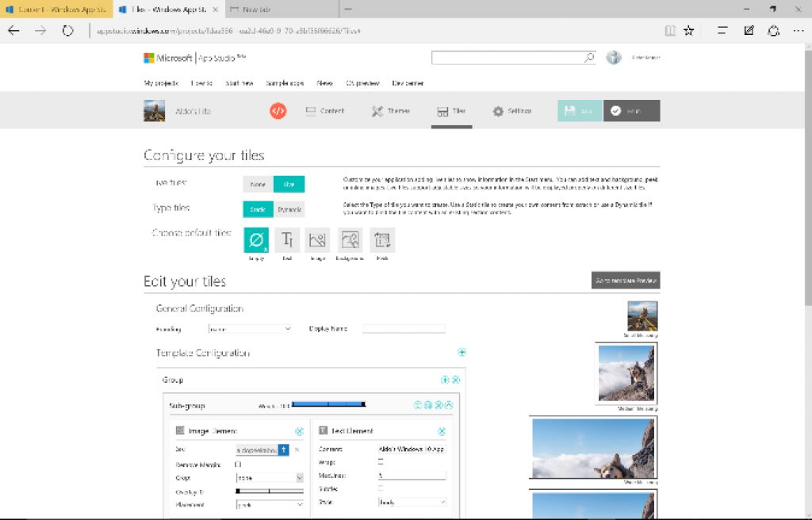The width and height of the screenshot is (812, 520).
Task: Select the Empty default tile icon
Action: pos(256,240)
